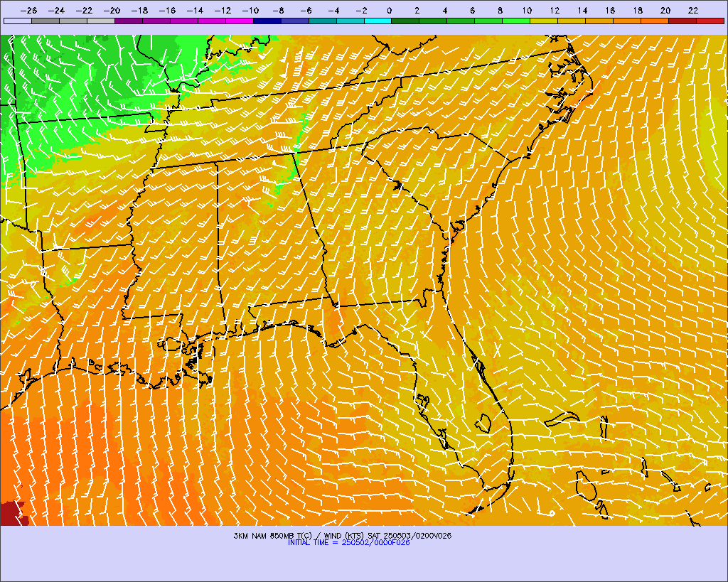The width and height of the screenshot is (728, 582).
Task: Select the darkest green swatch between 0 and 2
Action: [405, 21]
